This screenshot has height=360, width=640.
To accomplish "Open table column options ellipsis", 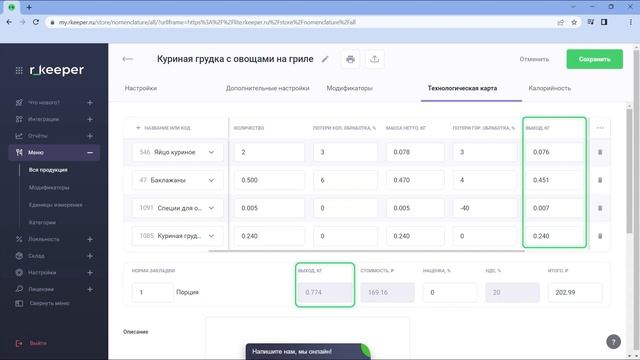I will tap(600, 128).
